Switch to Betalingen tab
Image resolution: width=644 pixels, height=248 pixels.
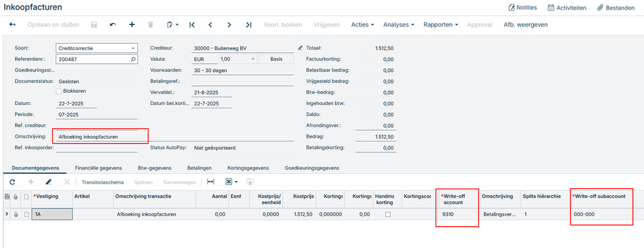(199, 168)
